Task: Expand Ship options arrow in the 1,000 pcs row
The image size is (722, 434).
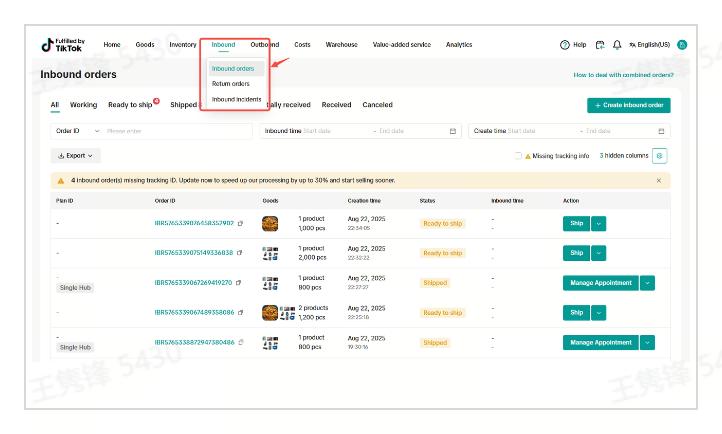Action: pyautogui.click(x=599, y=224)
